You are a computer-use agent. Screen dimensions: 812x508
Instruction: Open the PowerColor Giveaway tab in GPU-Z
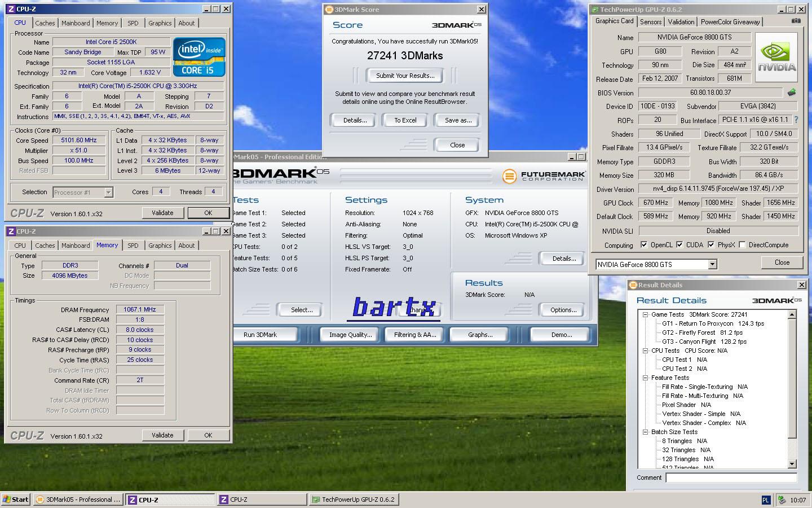coord(730,22)
